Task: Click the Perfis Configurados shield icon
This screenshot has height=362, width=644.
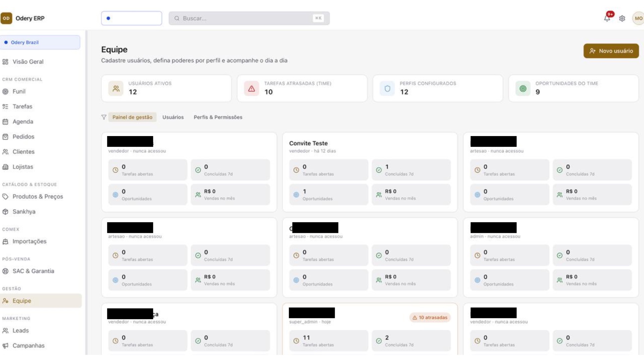Action: click(x=387, y=88)
